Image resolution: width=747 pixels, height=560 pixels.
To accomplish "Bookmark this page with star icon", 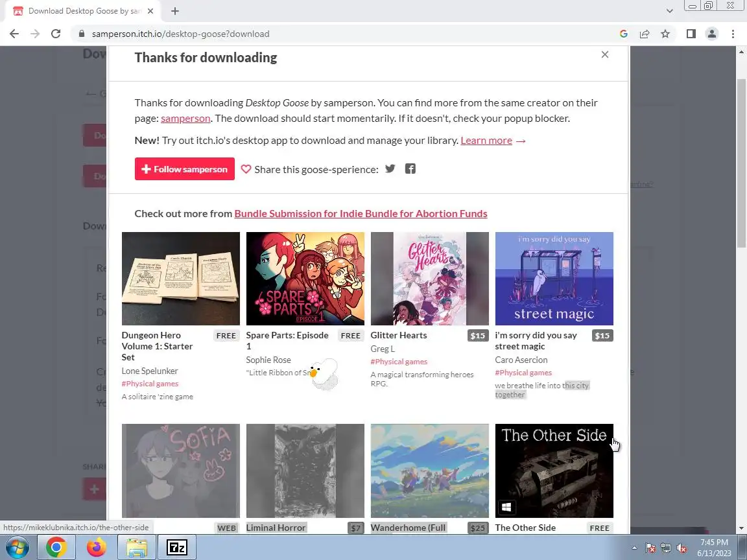I will click(665, 34).
